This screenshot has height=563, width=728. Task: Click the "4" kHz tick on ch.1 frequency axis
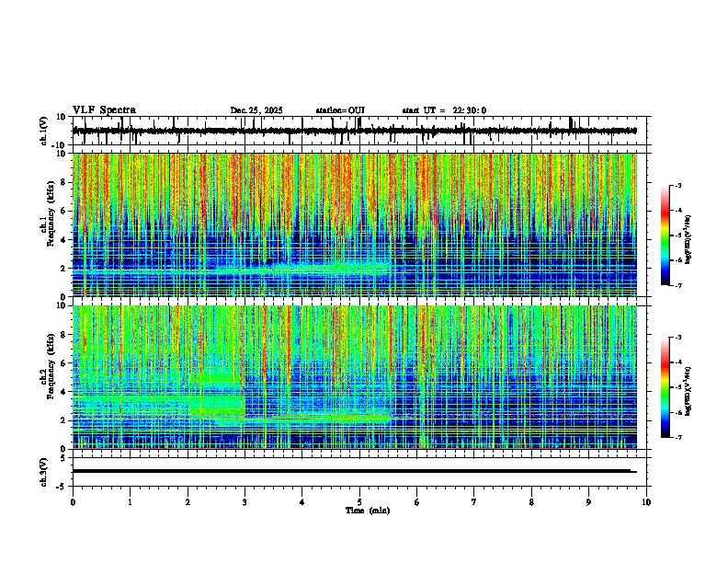(x=64, y=240)
